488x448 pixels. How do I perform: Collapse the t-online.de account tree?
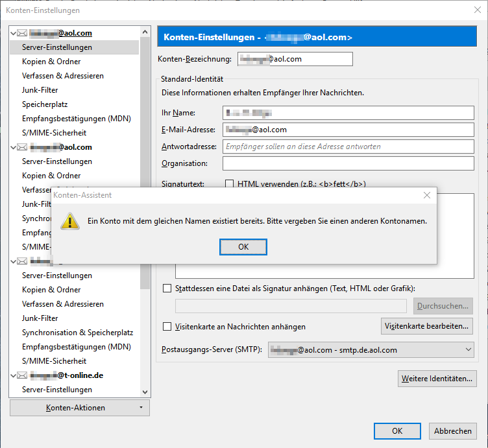pyautogui.click(x=14, y=375)
